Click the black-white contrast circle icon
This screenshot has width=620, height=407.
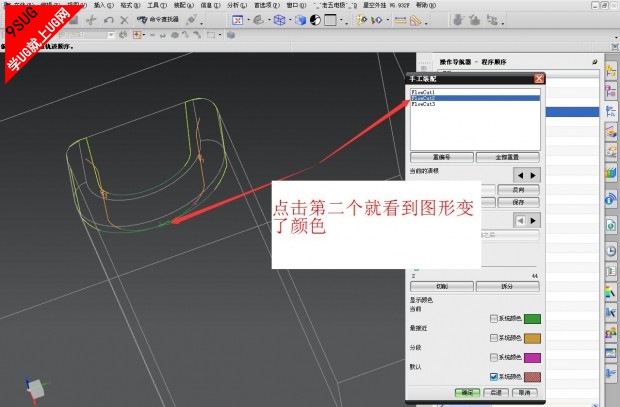315,20
